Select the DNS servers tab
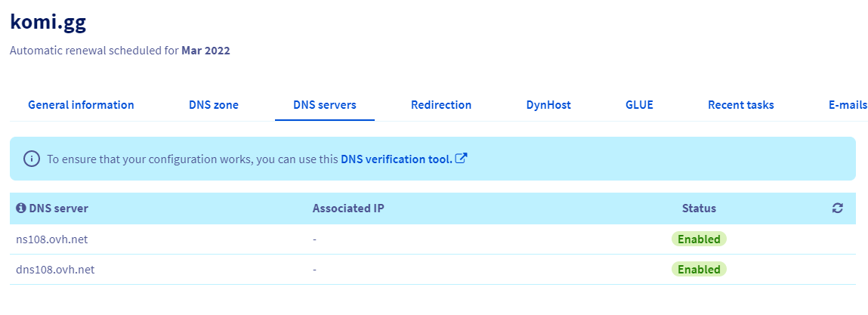This screenshot has height=315, width=868. tap(325, 105)
